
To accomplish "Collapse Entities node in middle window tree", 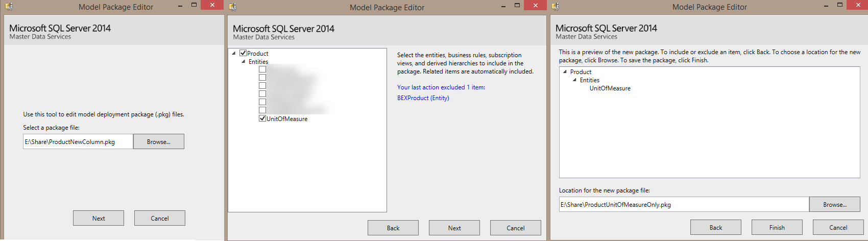I will [244, 61].
